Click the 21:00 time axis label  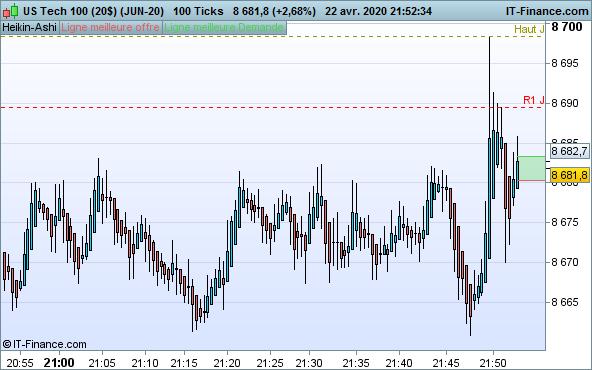pos(59,363)
